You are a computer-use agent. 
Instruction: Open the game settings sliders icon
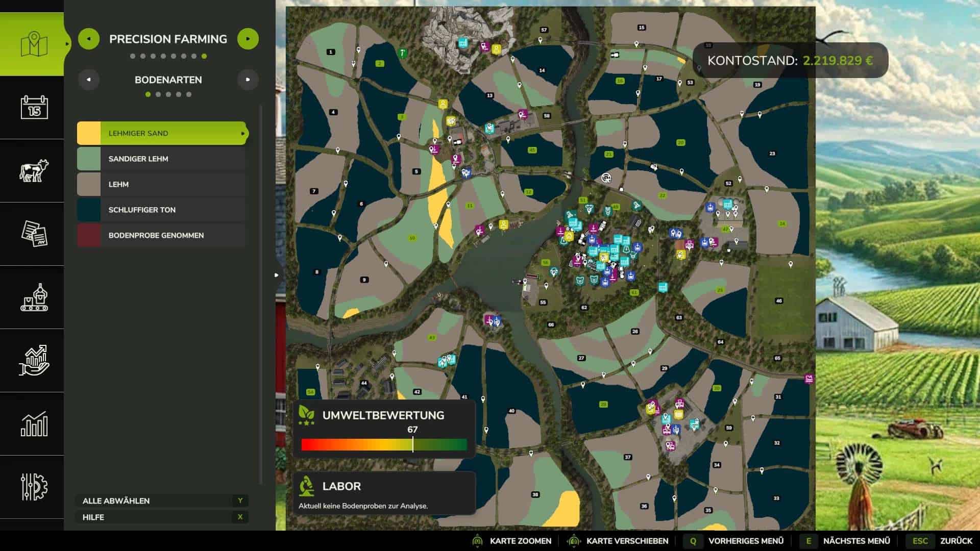tap(34, 487)
